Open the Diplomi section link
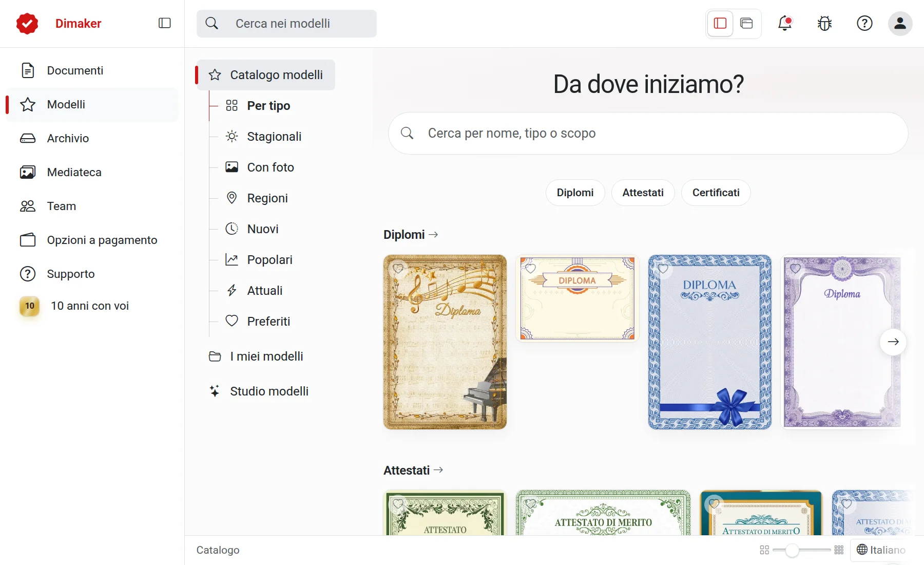The image size is (924, 565). [411, 235]
